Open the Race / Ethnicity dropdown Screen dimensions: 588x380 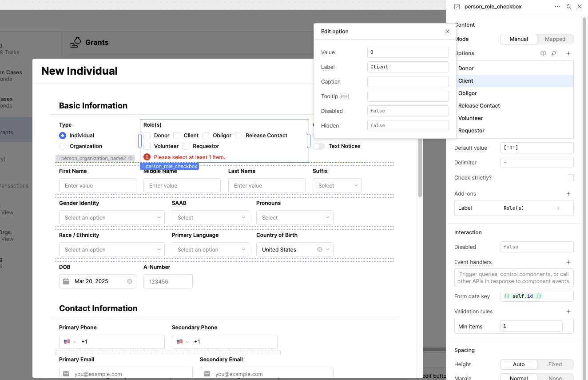pos(112,249)
